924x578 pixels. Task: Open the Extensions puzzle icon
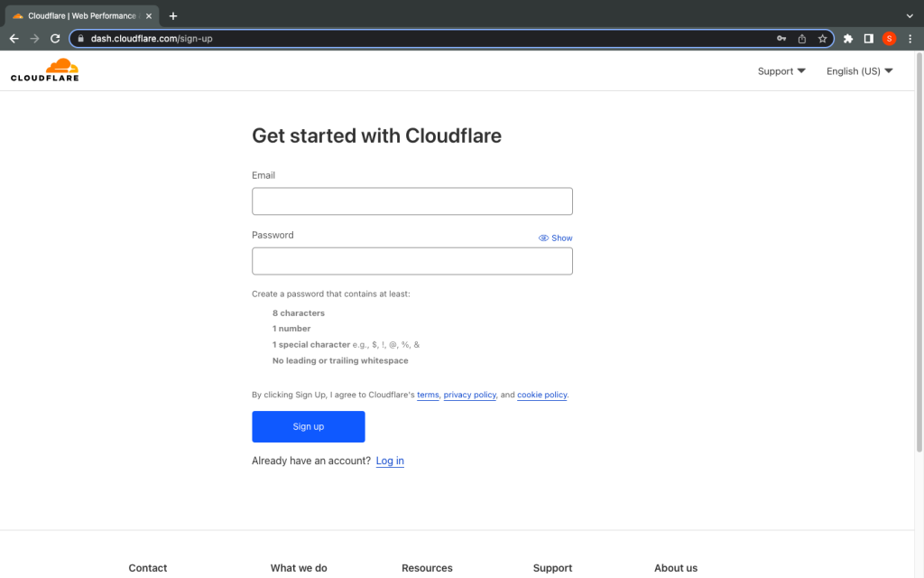(x=848, y=39)
